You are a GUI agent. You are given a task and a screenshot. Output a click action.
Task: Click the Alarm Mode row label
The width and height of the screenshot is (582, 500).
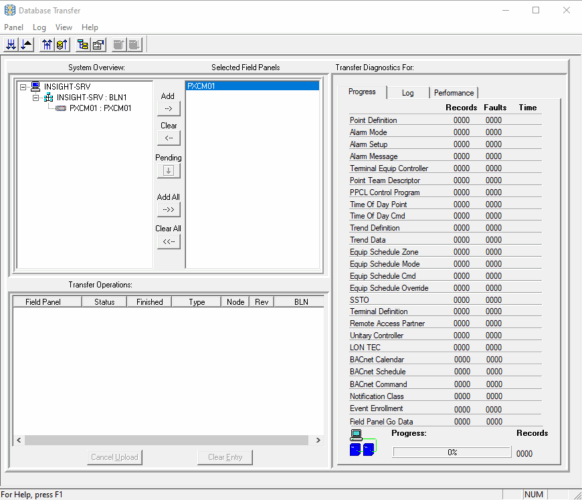point(368,132)
